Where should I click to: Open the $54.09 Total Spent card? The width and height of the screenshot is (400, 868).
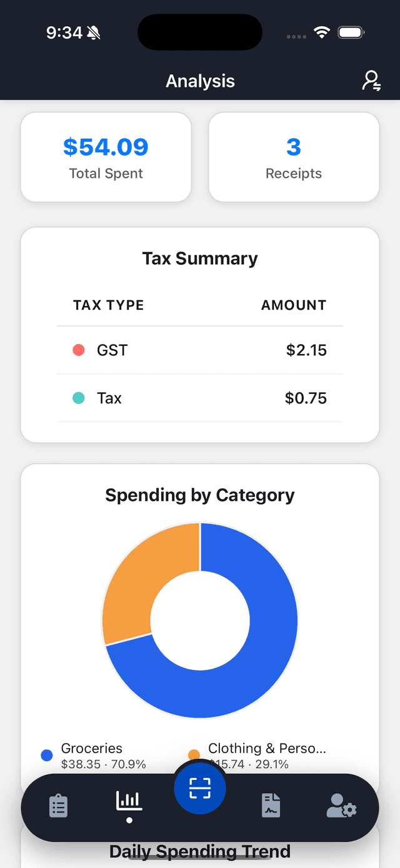(x=106, y=157)
